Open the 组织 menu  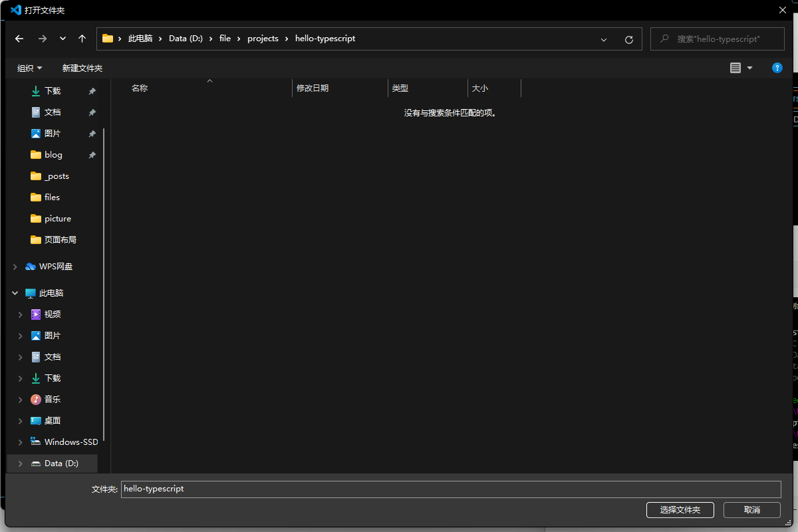29,68
